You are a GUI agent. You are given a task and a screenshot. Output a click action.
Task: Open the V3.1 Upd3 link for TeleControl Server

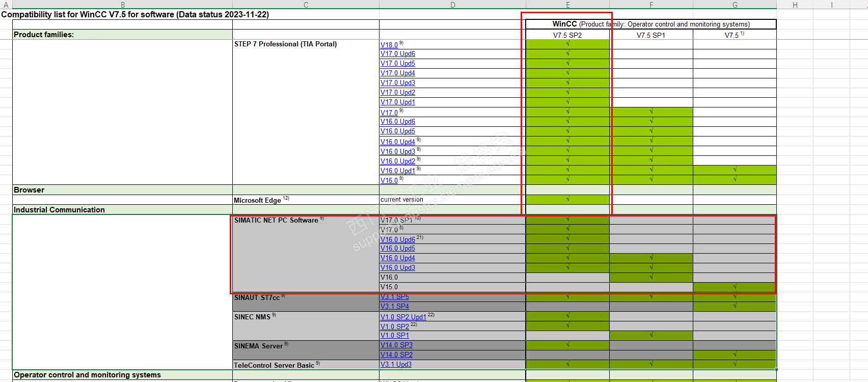coord(396,364)
